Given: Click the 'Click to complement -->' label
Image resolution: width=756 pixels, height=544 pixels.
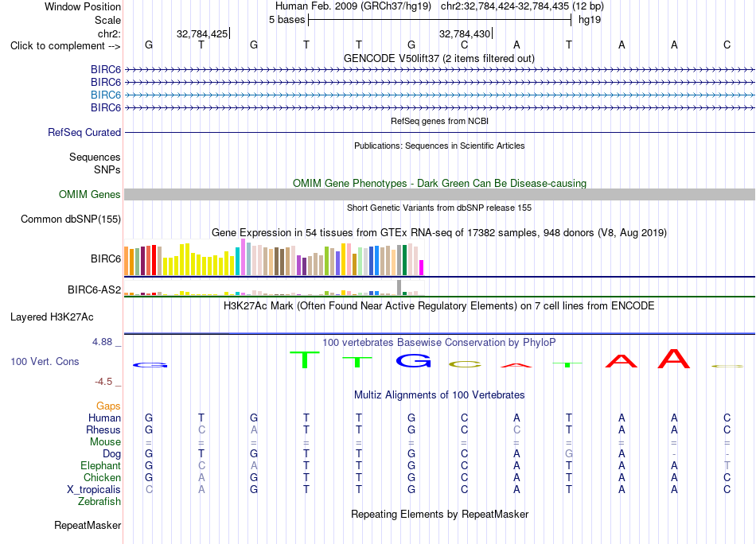Looking at the screenshot, I should pyautogui.click(x=65, y=46).
